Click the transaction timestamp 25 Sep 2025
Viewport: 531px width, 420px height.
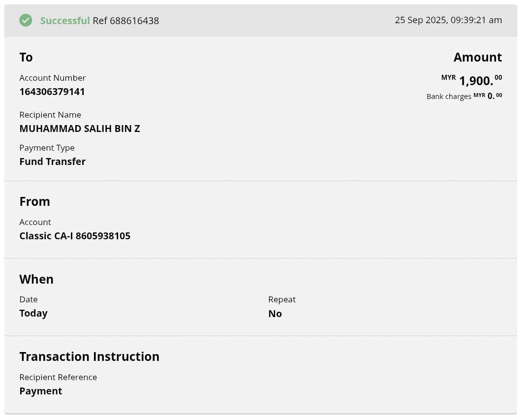coord(448,20)
